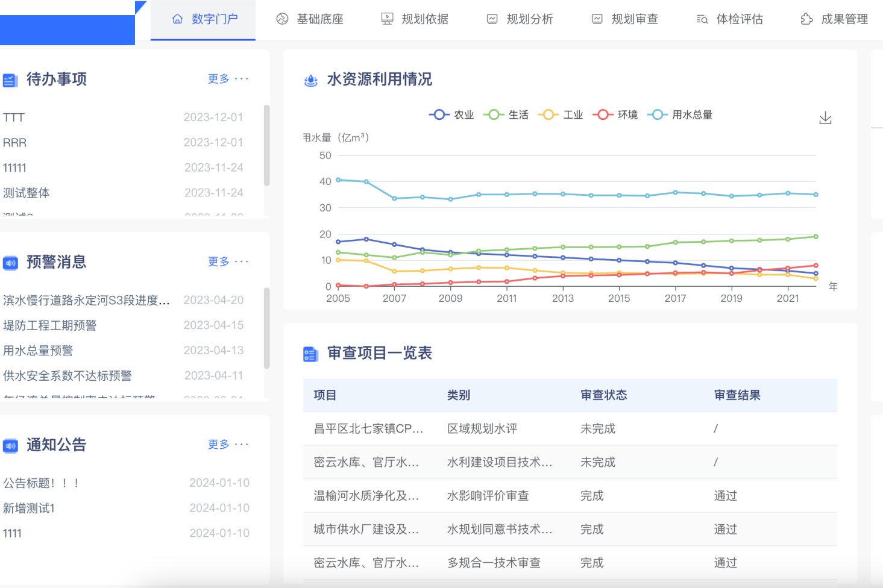Toggle the 生活 series in the legend

pyautogui.click(x=506, y=114)
